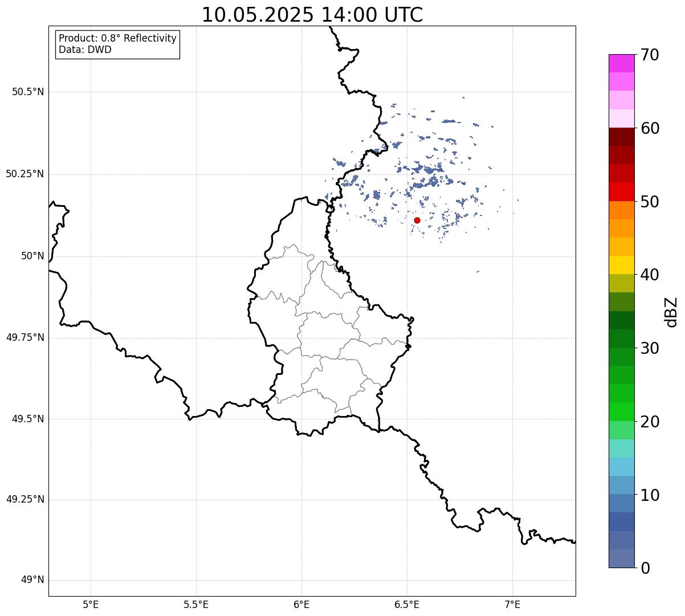Click the 6°E longitude label

coord(301,604)
